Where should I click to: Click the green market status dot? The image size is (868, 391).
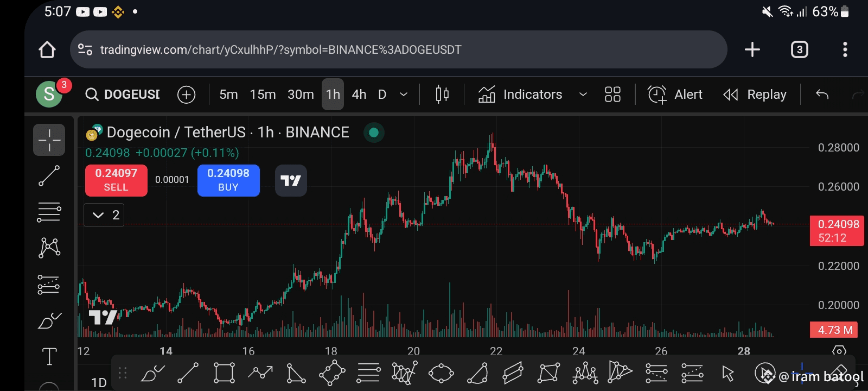click(x=374, y=132)
